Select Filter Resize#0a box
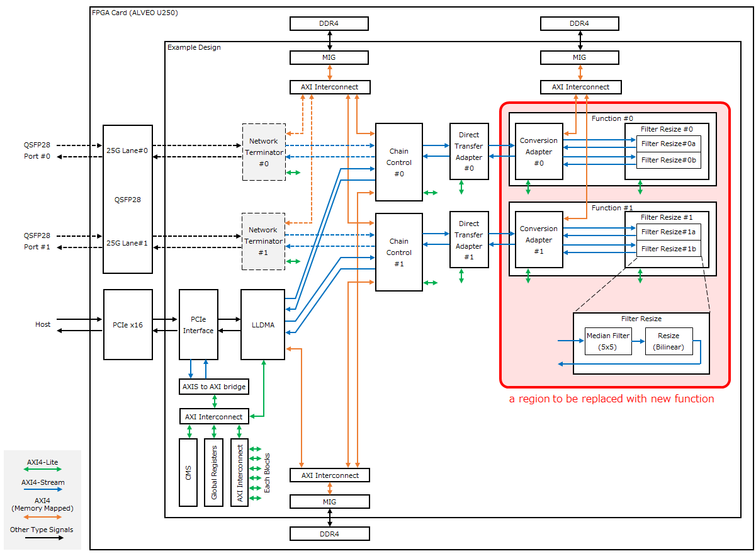756x556 pixels. [x=669, y=144]
